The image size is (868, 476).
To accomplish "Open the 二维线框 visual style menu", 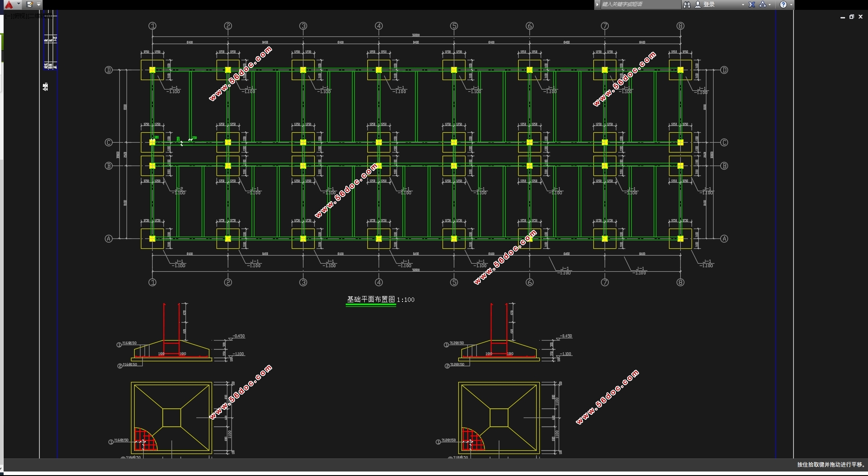I will click(40, 16).
